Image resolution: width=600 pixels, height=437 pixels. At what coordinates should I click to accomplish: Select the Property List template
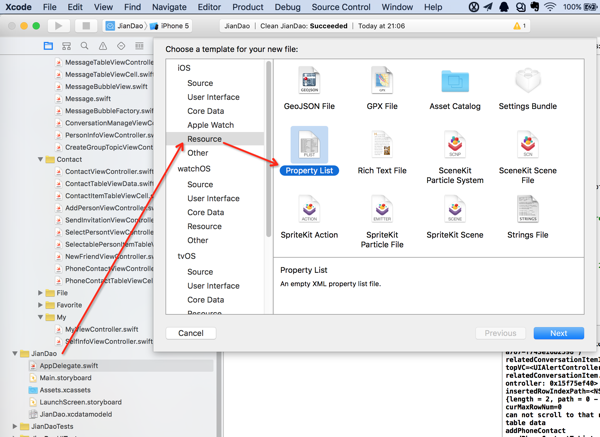309,151
